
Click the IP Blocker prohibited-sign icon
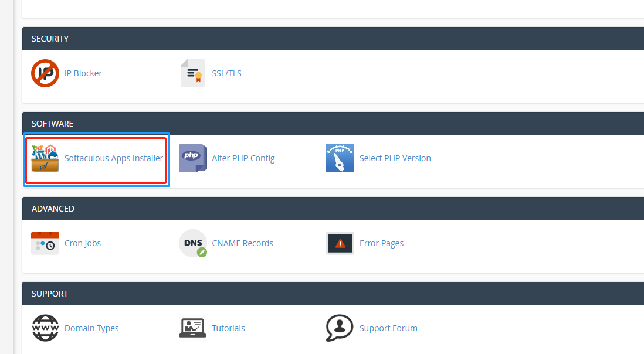(45, 73)
